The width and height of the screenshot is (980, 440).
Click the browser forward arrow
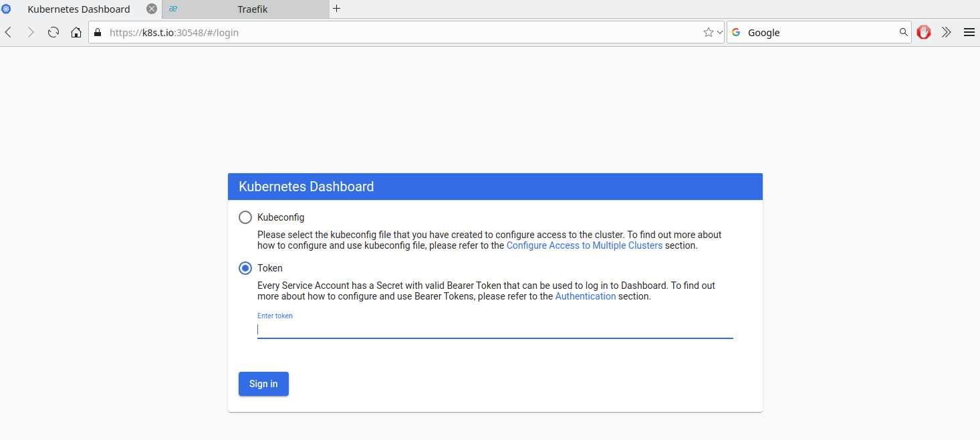30,32
